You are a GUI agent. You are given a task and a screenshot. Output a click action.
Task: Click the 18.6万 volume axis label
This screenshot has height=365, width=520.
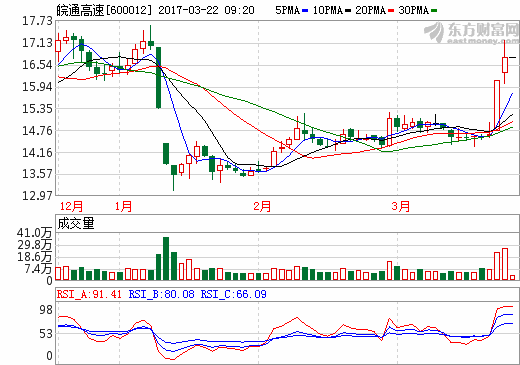(35, 257)
